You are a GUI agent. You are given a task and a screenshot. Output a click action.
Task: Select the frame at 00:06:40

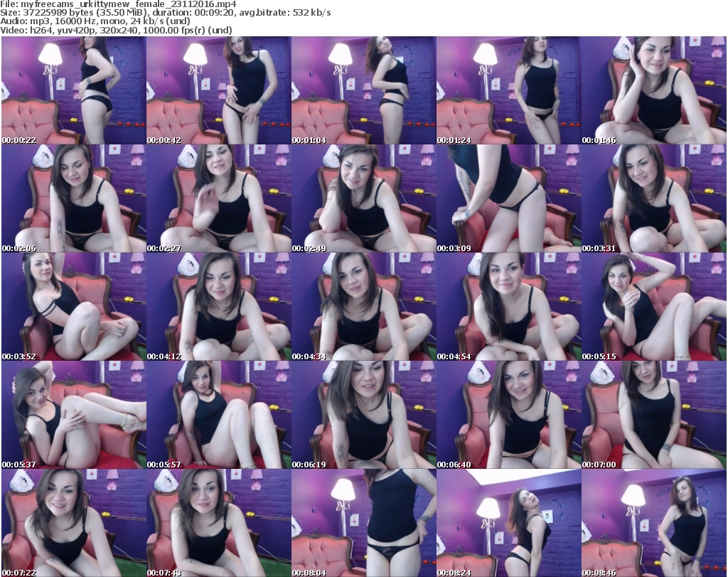click(x=508, y=415)
